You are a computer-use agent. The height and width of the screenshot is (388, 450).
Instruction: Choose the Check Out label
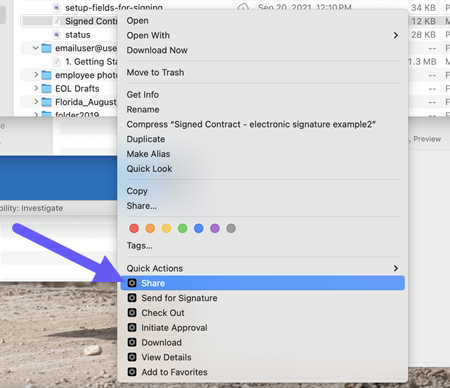pos(163,313)
